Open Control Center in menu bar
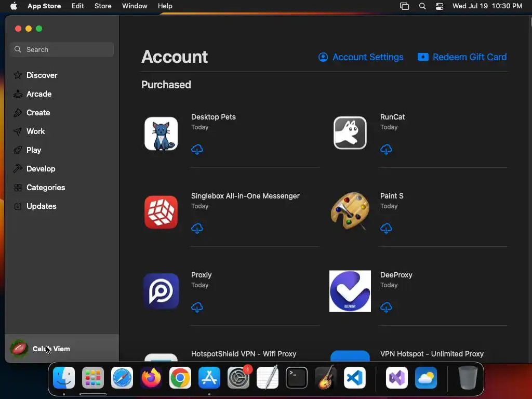 440,6
